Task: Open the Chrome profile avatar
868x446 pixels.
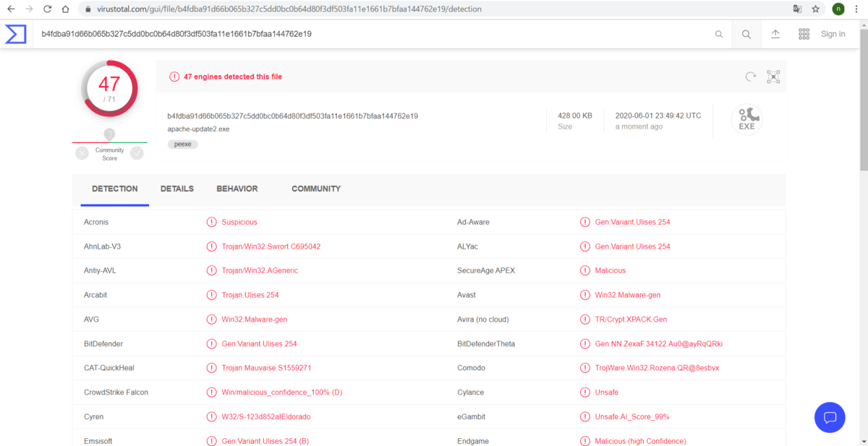Action: point(838,9)
